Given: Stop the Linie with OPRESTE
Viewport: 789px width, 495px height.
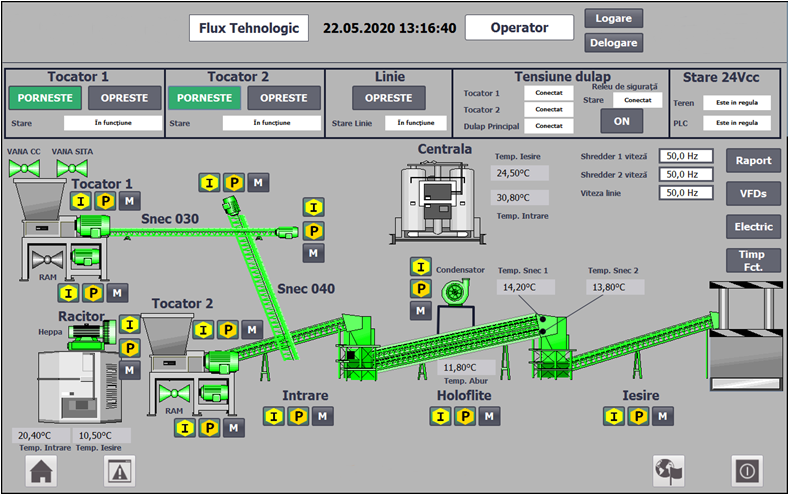Looking at the screenshot, I should 389,98.
